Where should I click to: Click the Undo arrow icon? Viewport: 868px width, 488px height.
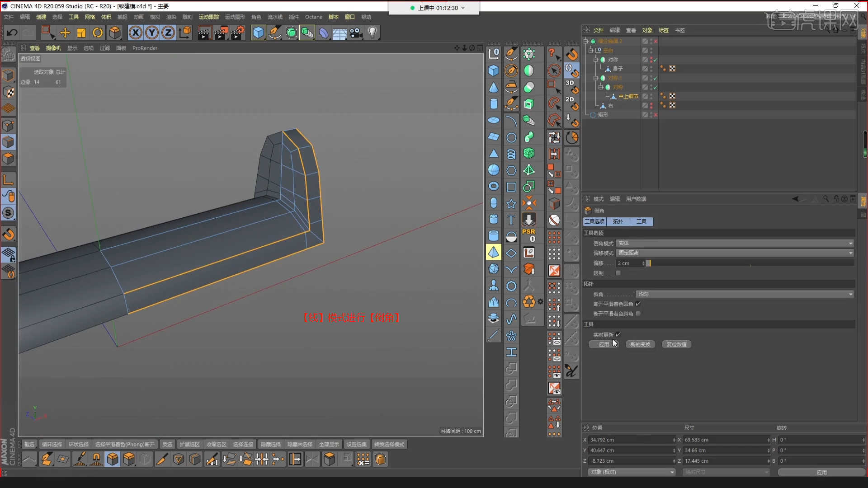coord(12,33)
